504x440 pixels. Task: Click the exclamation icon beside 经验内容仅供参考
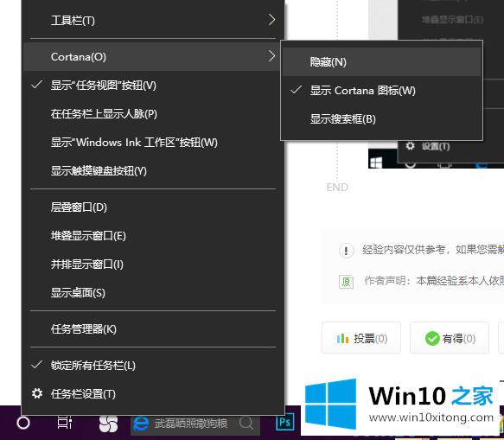click(x=347, y=251)
